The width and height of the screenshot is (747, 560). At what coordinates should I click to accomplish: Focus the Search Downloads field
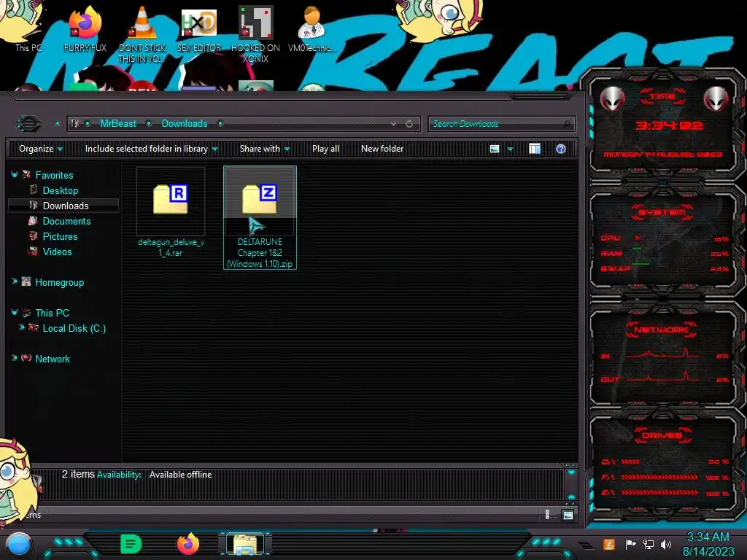click(x=501, y=124)
